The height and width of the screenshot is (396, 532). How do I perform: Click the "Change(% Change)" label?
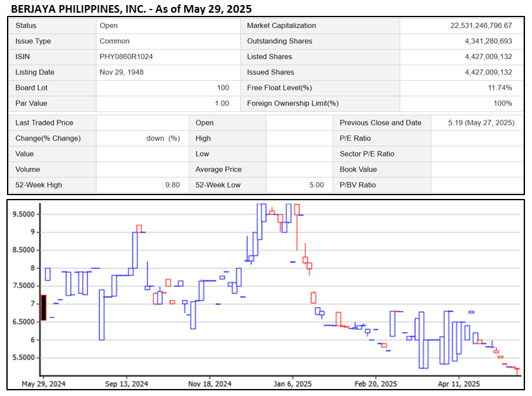(x=48, y=139)
